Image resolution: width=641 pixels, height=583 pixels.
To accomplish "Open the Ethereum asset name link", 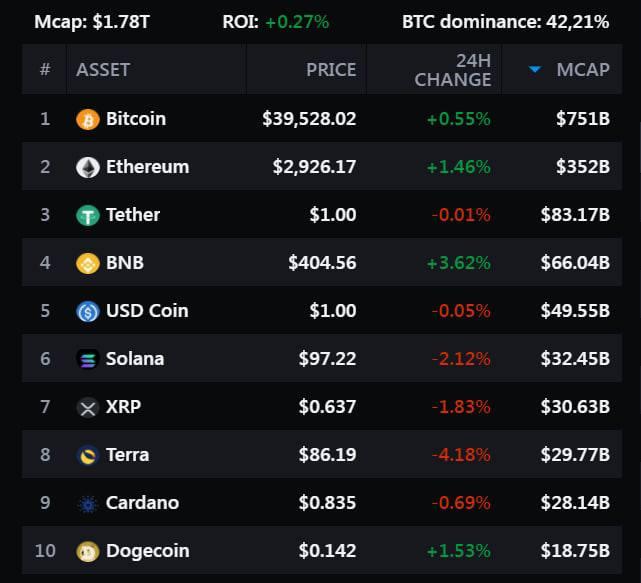I will click(147, 167).
